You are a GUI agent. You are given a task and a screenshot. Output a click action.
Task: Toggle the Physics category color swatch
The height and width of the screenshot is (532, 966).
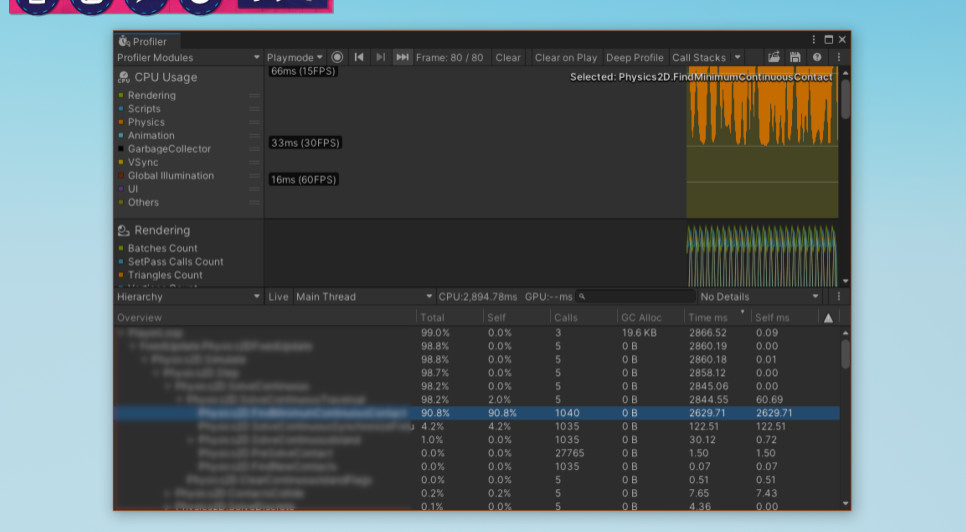point(121,122)
